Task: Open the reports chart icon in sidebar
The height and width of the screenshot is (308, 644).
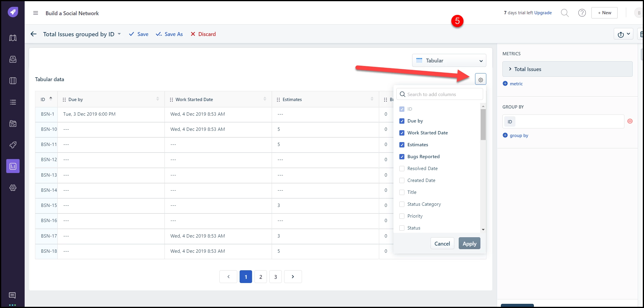Action: coord(13,166)
